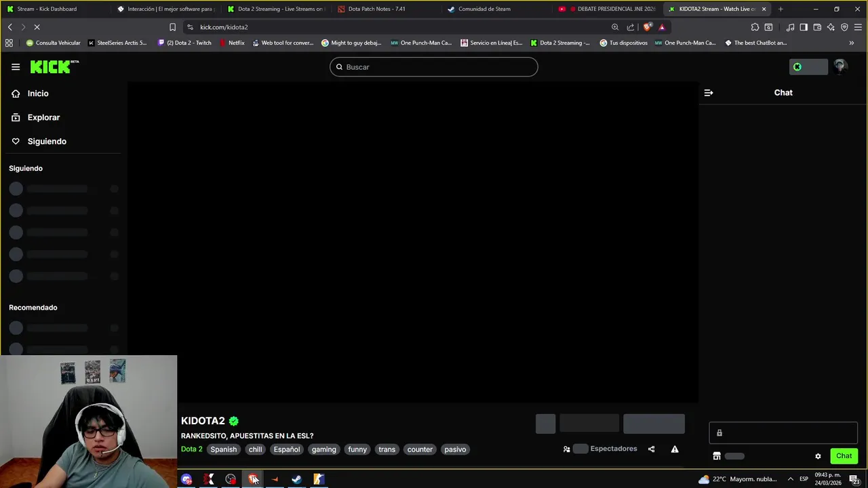The height and width of the screenshot is (488, 868).
Task: Open the apps grid icon in bookmarks bar
Action: click(x=9, y=43)
